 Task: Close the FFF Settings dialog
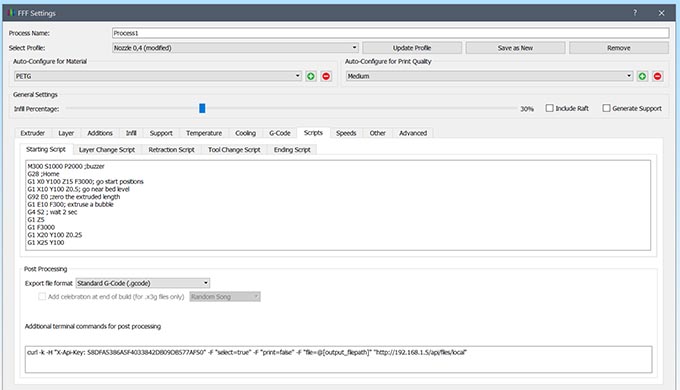tap(661, 13)
